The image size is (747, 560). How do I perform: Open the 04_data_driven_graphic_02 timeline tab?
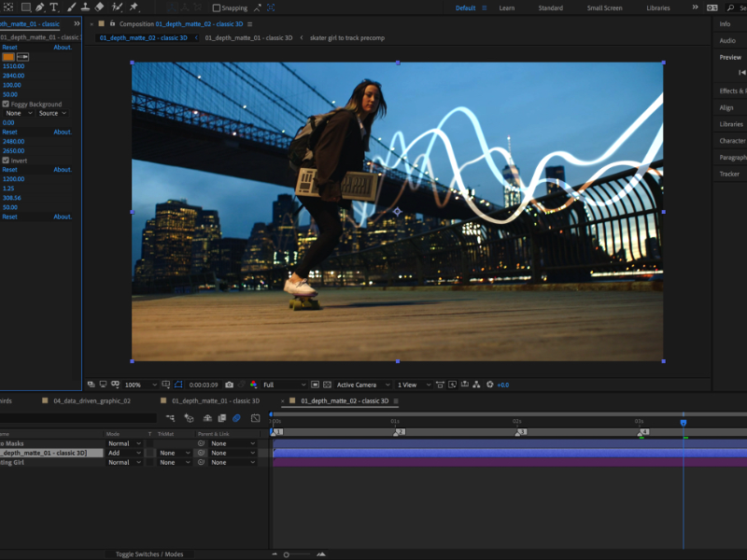tap(92, 400)
